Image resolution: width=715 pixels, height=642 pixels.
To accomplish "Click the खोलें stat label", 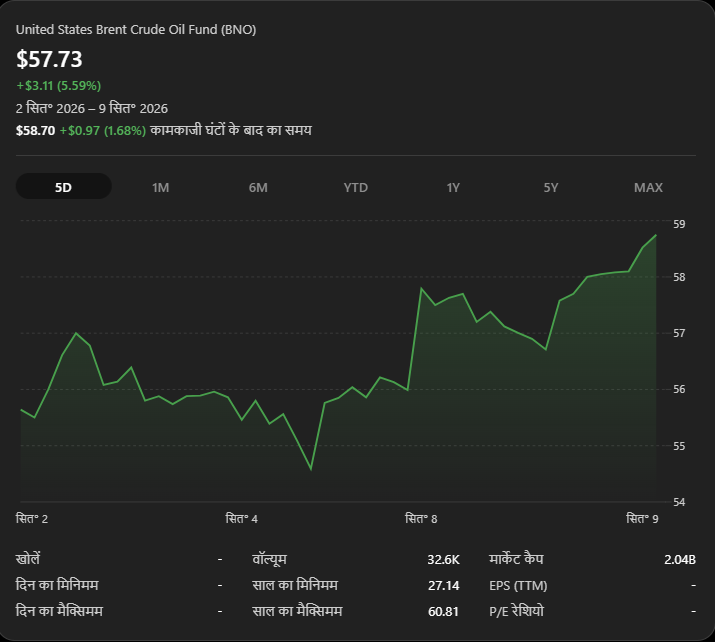I will 28,559.
